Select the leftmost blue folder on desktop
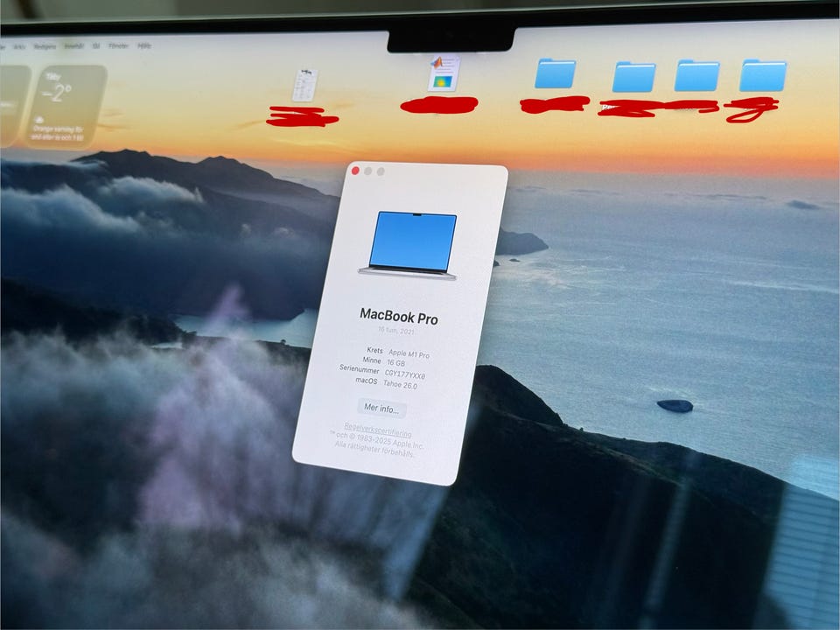The image size is (840, 630). pos(555,73)
